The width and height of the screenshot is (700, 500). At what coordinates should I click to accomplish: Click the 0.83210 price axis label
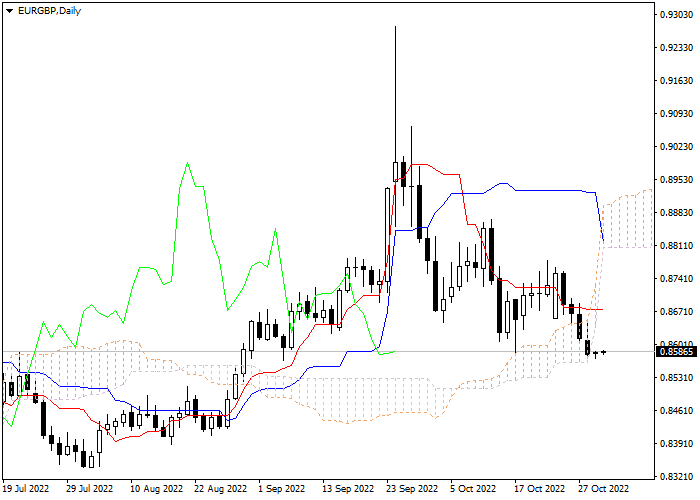coord(677,477)
